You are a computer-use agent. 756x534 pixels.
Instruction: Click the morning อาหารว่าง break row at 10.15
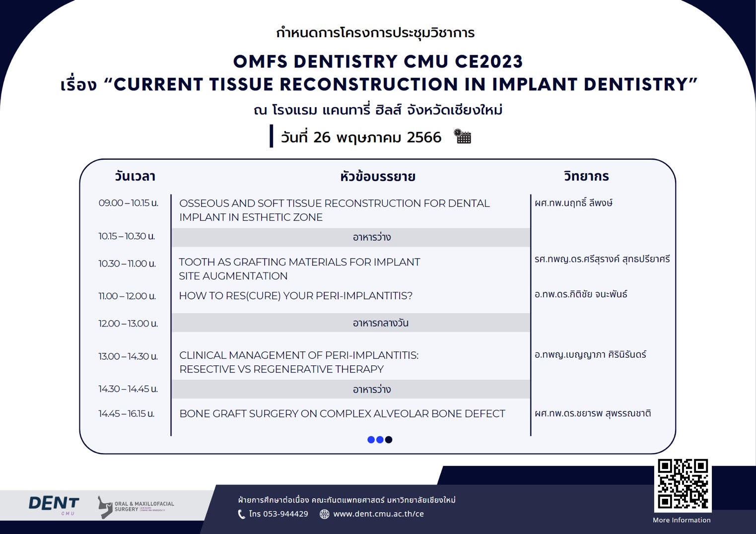point(351,238)
